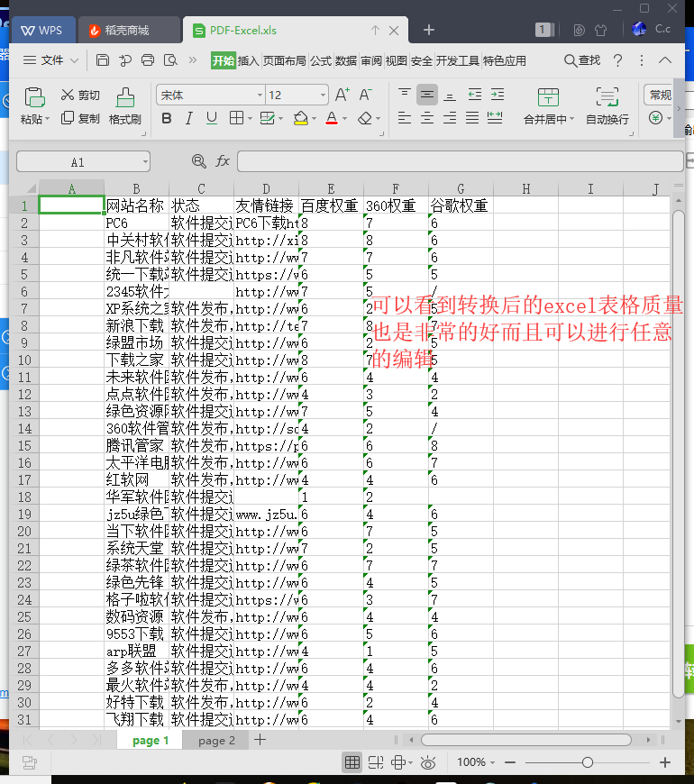Increase font size with large A icon
The height and width of the screenshot is (784, 694).
(x=342, y=95)
